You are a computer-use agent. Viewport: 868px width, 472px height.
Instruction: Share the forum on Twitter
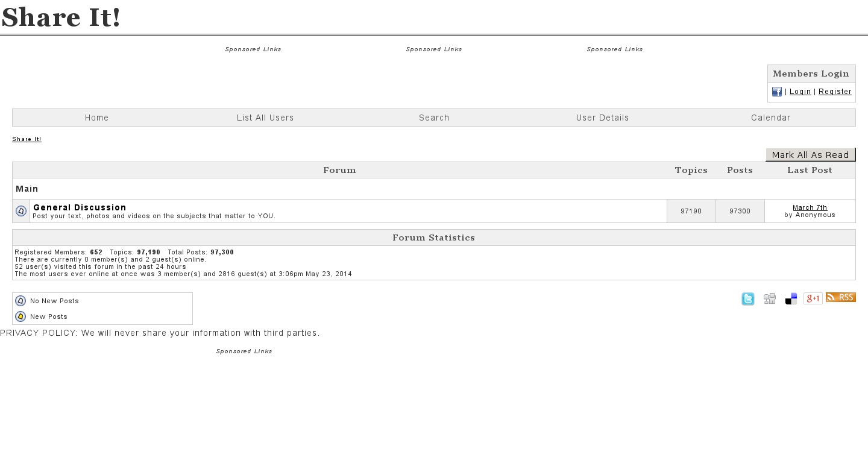point(748,298)
